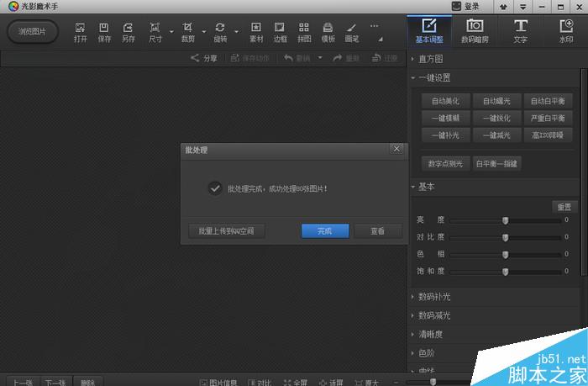
Task: Click the 数字点测光 button
Action: [445, 164]
